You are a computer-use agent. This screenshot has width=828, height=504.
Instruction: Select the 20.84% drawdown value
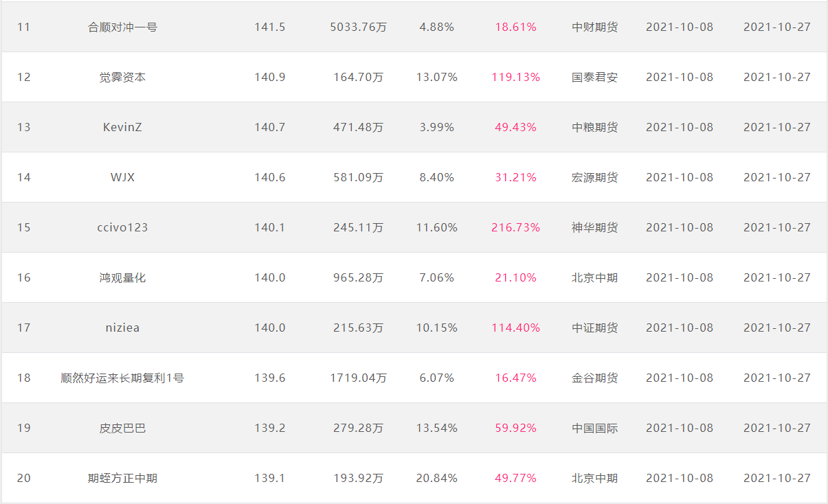coord(436,479)
